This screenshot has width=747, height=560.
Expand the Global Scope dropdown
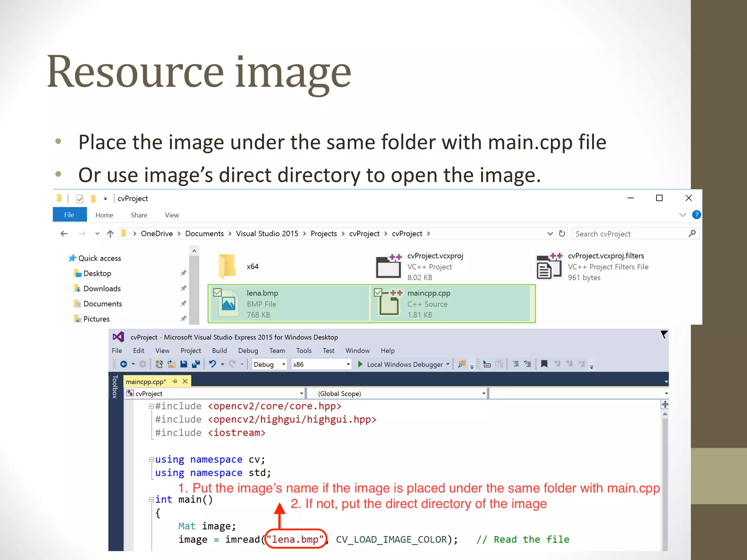tap(484, 393)
